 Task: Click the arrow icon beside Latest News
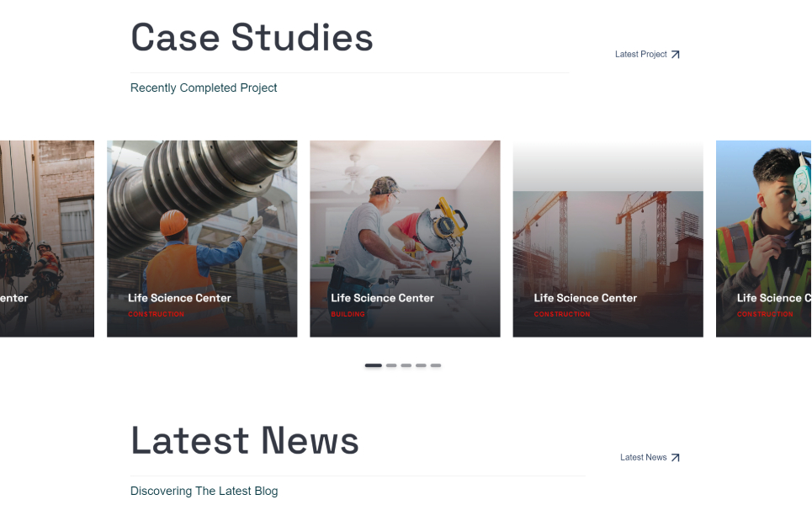pos(675,458)
